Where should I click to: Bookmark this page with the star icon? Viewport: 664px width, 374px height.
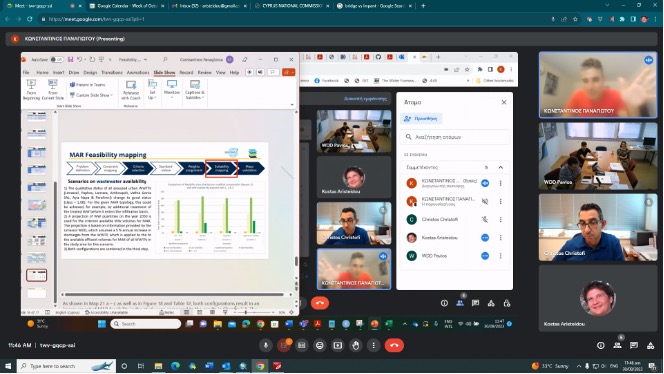tap(575, 19)
